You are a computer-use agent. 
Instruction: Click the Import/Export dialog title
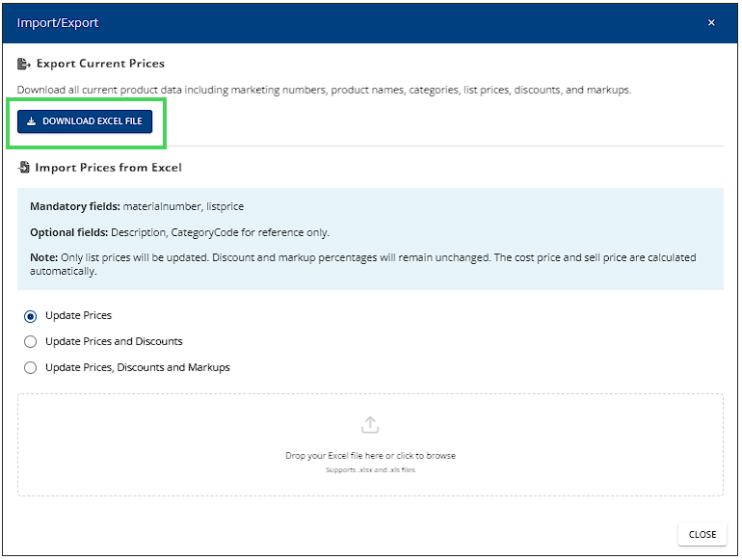point(58,23)
